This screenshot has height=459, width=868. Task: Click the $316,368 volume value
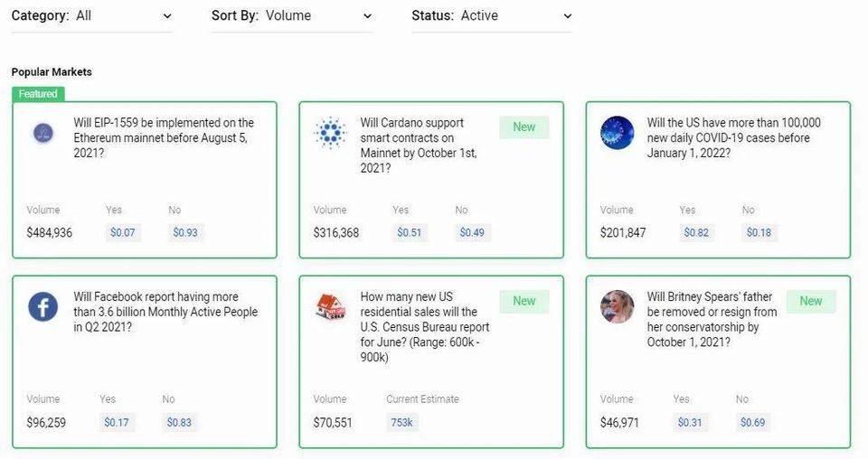[x=336, y=233]
